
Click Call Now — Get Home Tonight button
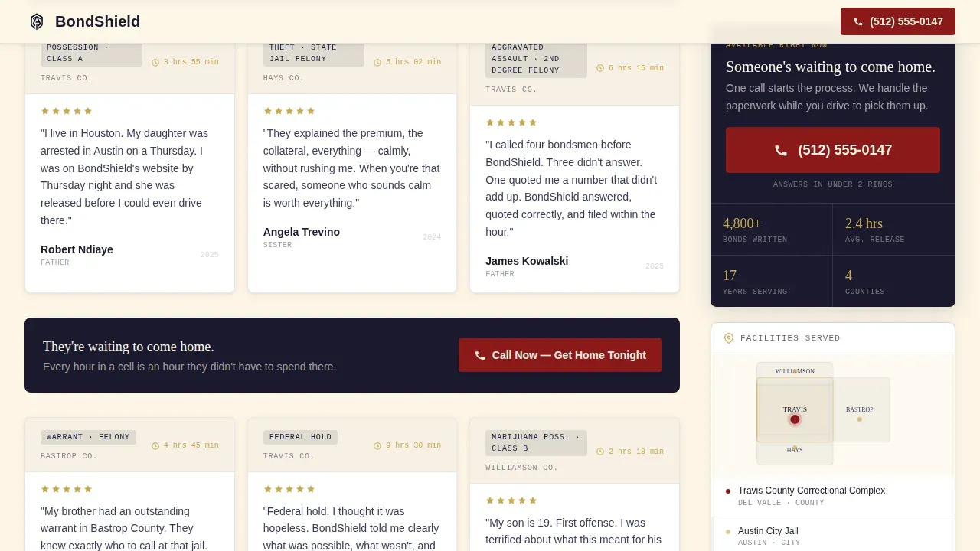click(x=560, y=355)
